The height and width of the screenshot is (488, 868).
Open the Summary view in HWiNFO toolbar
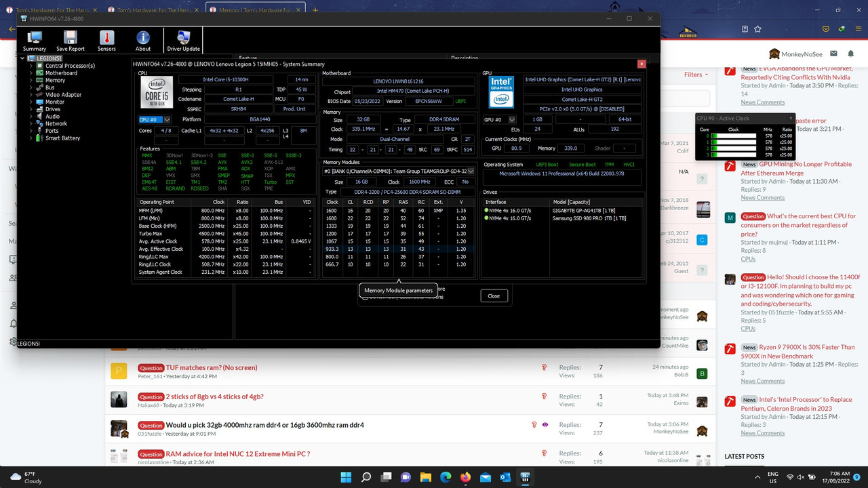click(35, 41)
